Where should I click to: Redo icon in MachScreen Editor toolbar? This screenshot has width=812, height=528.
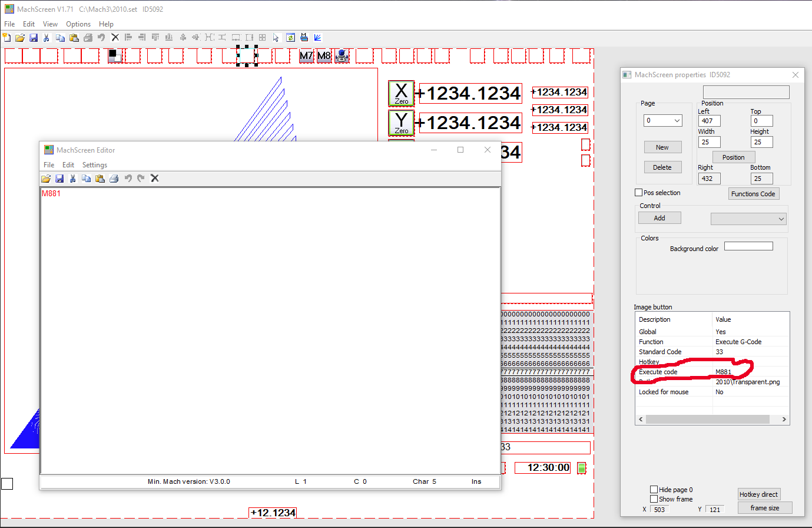click(141, 179)
